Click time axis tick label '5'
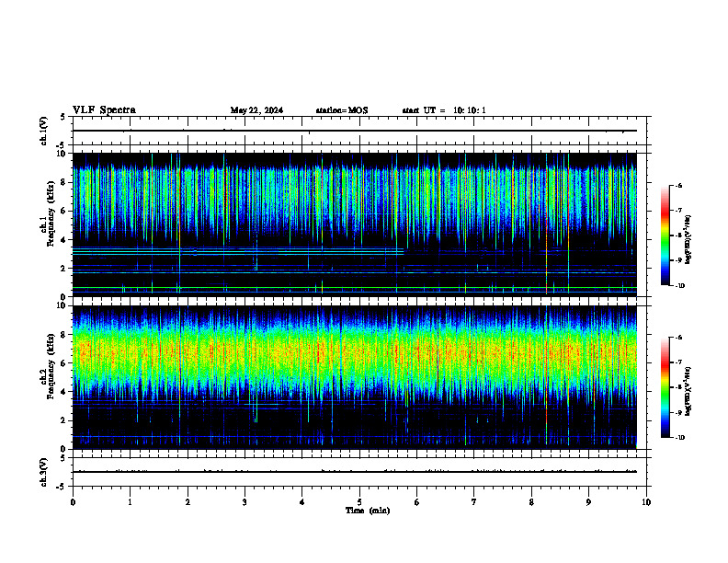Viewport: 728px width, 563px height. click(359, 502)
